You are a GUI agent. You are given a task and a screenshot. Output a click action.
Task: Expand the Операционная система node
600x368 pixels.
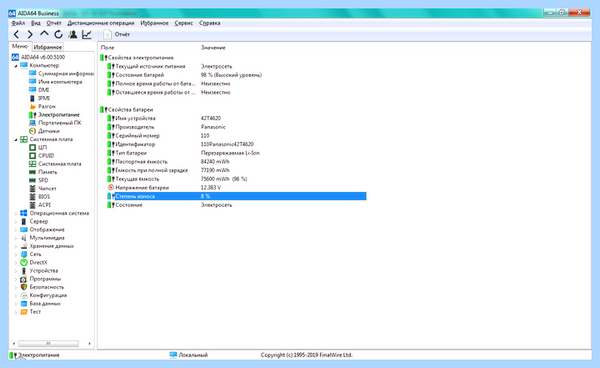point(16,213)
